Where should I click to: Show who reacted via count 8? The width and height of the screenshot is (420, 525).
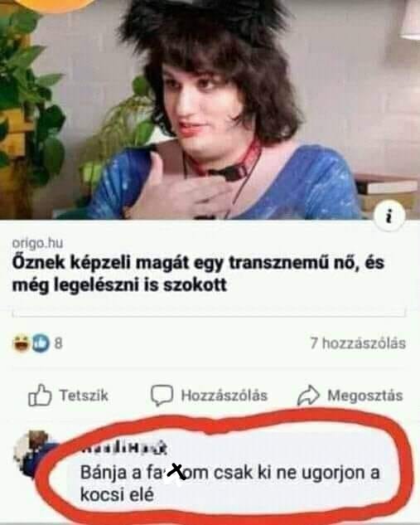click(58, 343)
